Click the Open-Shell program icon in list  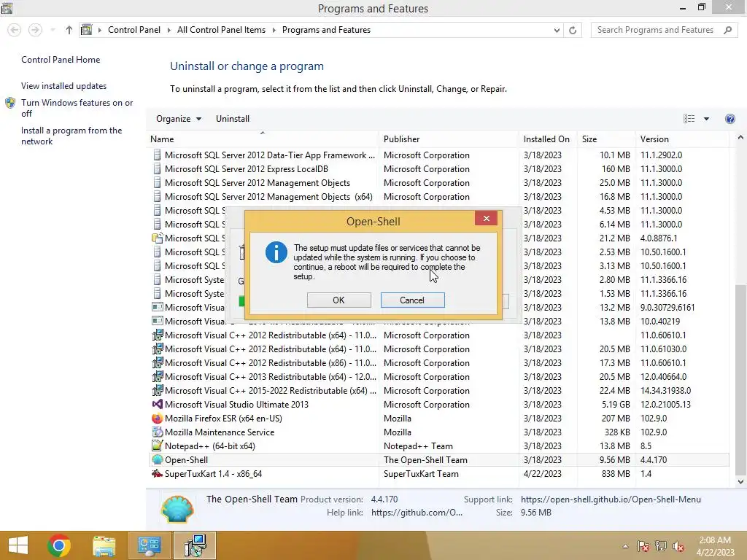(x=158, y=459)
